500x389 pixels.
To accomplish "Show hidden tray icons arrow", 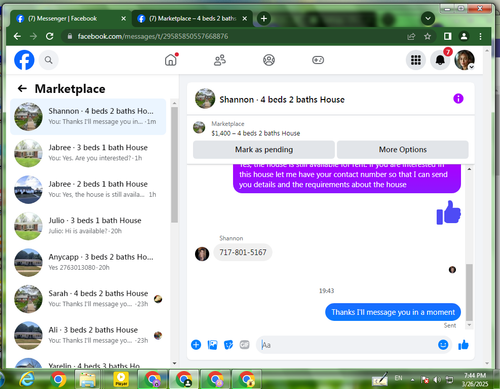I will click(412, 379).
